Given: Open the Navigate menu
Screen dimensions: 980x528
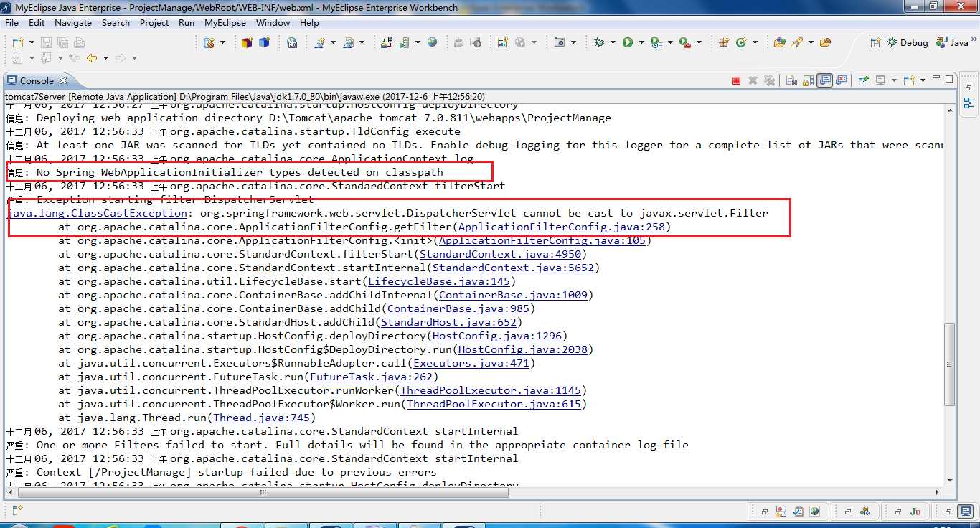Looking at the screenshot, I should (x=73, y=22).
